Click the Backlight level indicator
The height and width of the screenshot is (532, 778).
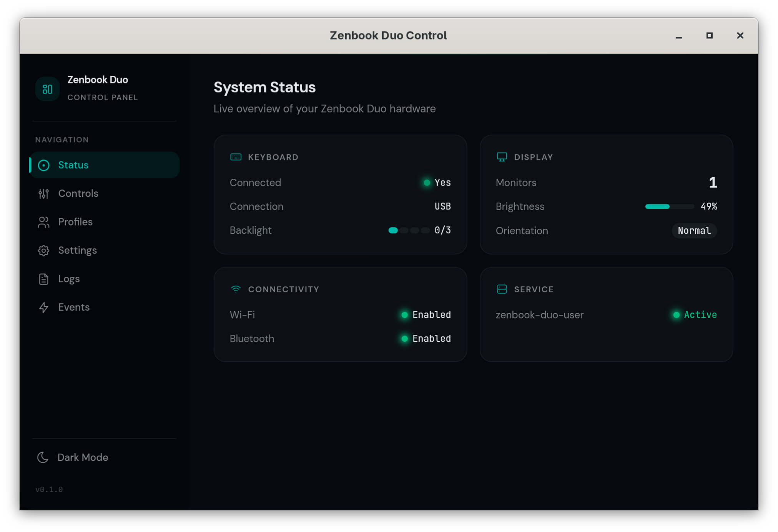409,230
